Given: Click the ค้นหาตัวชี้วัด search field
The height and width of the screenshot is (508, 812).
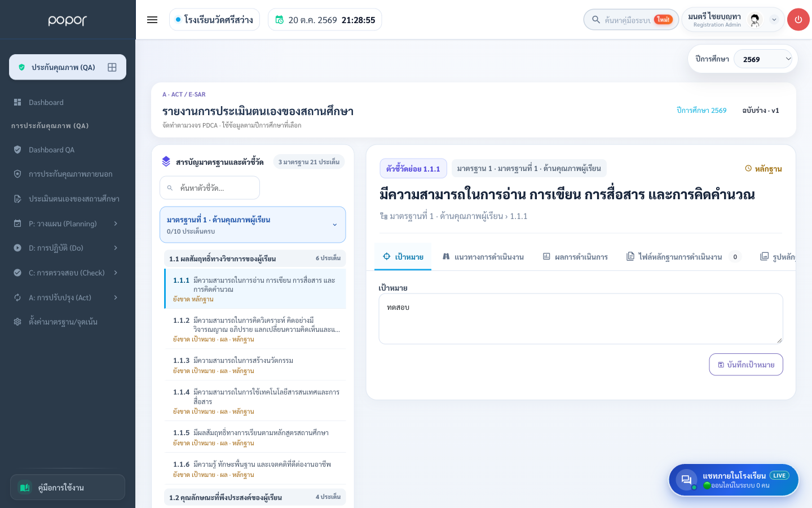Looking at the screenshot, I should coord(210,188).
